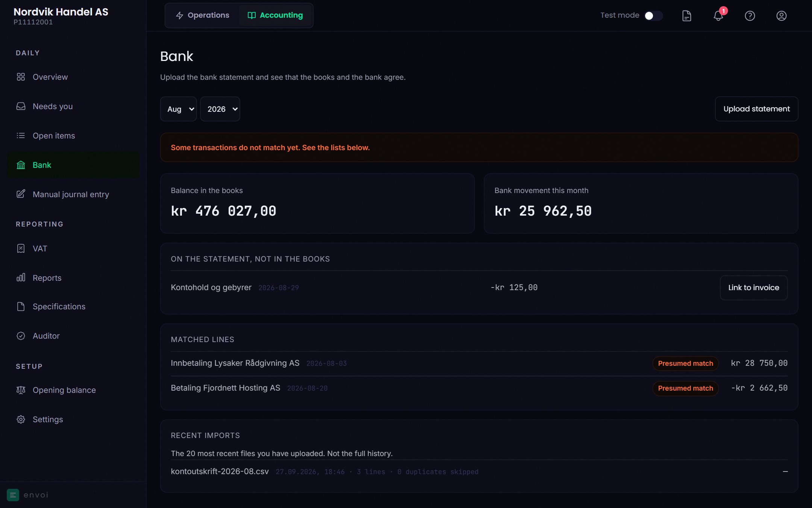Image resolution: width=812 pixels, height=508 pixels.
Task: Select the Innbetaling Lysaker Rådgivning AS line
Action: 479,364
